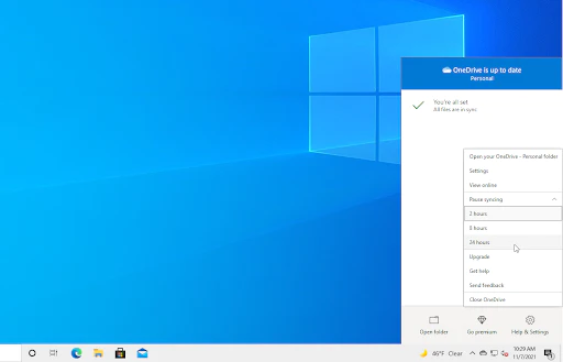Open the OneDrive folder via Open folder icon

click(x=434, y=320)
